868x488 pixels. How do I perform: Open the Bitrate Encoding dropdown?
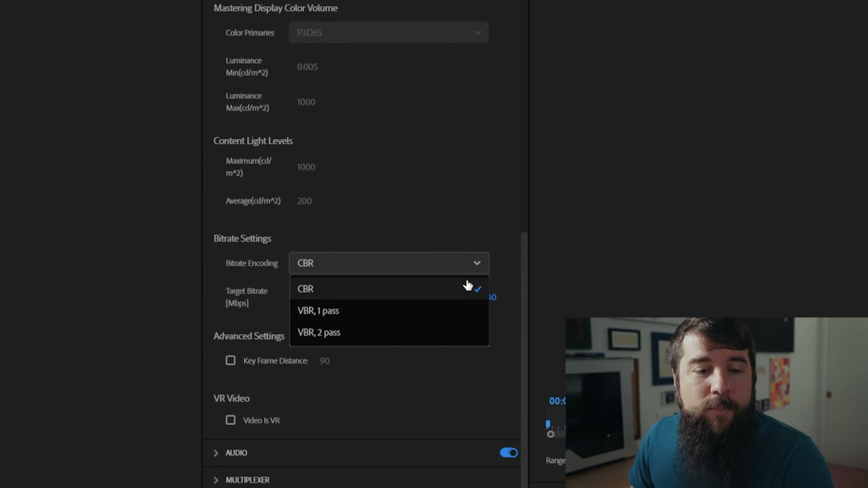pos(389,263)
